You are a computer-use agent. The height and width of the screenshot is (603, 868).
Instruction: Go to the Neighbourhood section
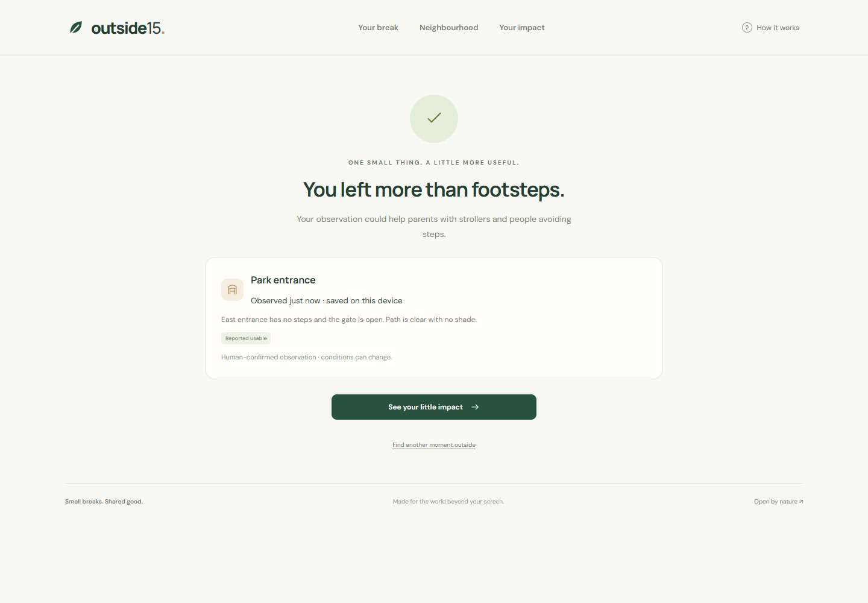(448, 28)
